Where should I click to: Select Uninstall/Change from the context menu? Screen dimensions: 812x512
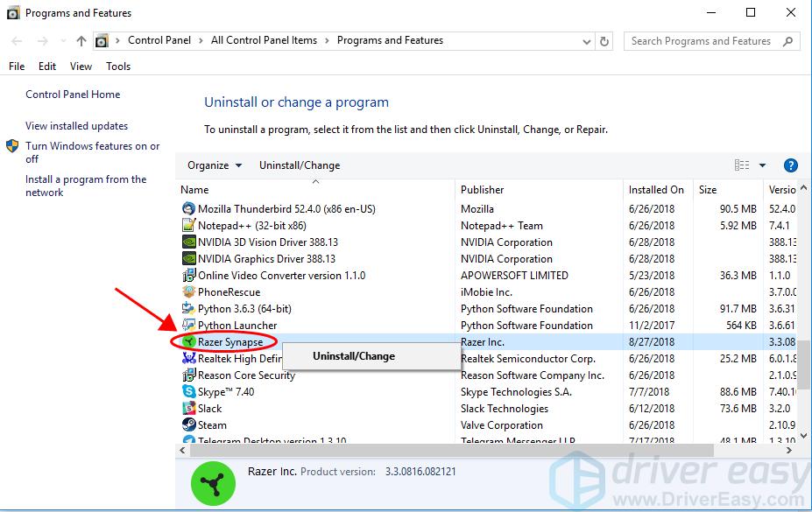pyautogui.click(x=354, y=356)
